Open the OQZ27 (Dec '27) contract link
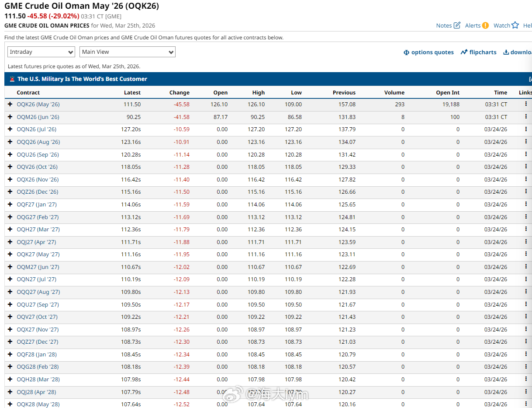This screenshot has height=408, width=532. coord(38,342)
